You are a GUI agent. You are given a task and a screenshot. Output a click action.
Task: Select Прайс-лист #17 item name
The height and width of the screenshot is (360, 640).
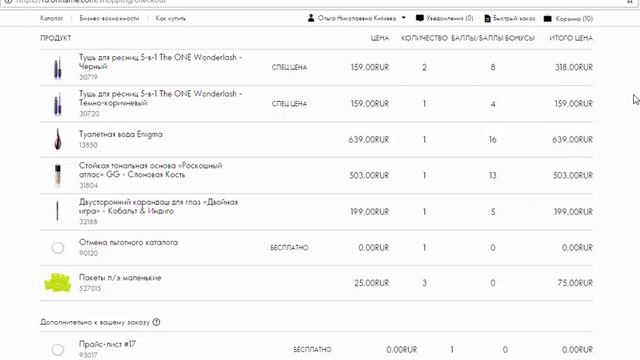(107, 344)
